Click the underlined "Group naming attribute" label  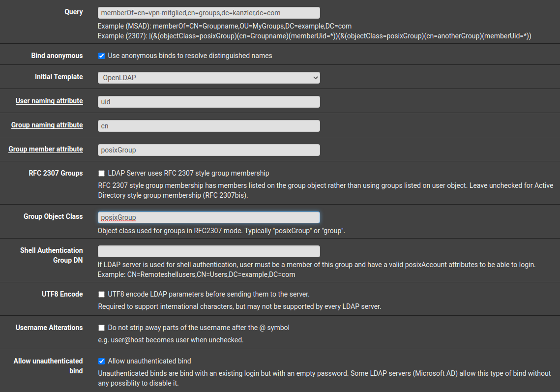47,125
